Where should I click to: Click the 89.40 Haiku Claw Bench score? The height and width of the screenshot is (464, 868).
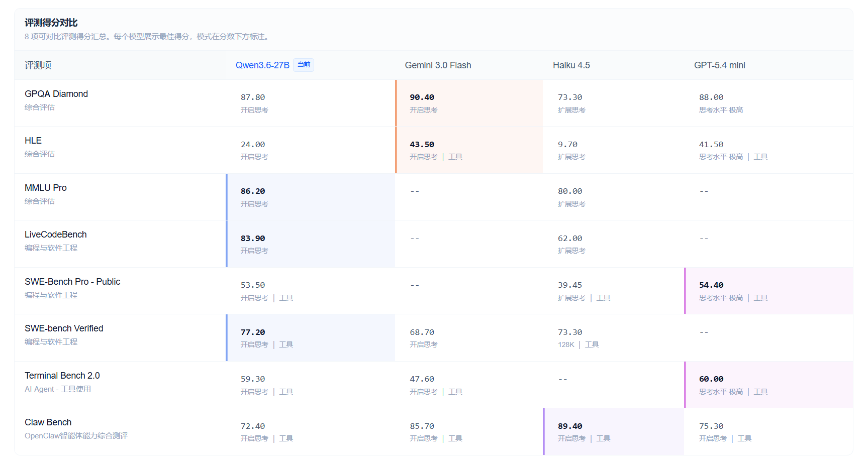(x=570, y=426)
